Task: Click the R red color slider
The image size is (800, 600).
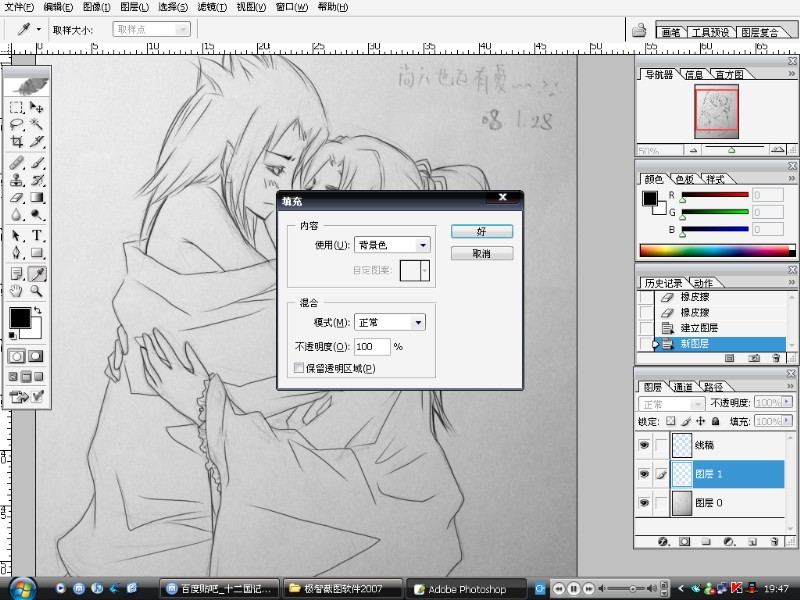Action: [715, 195]
